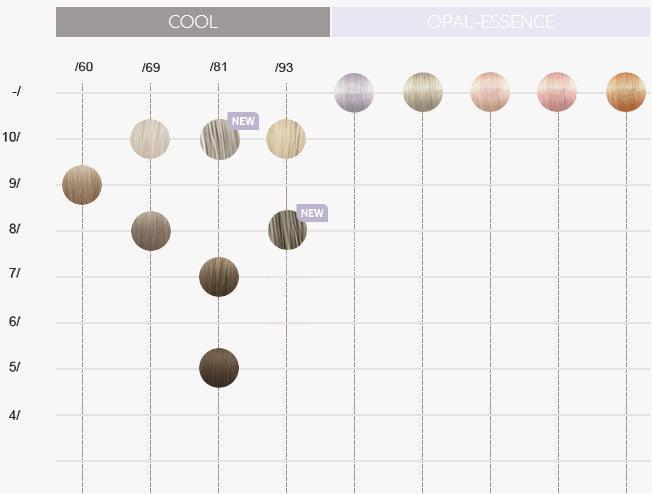Select the 8/93 dark ash swatch
652x494 pixels.
[287, 230]
